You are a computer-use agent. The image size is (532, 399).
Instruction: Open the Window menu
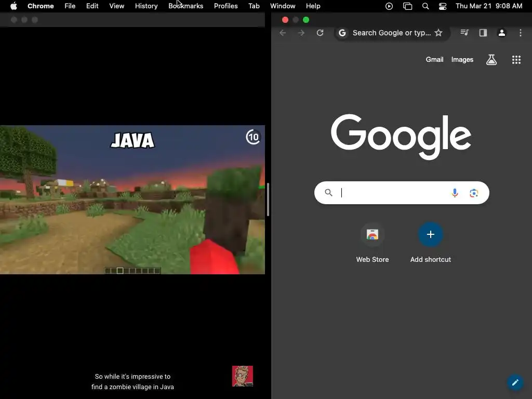(283, 6)
